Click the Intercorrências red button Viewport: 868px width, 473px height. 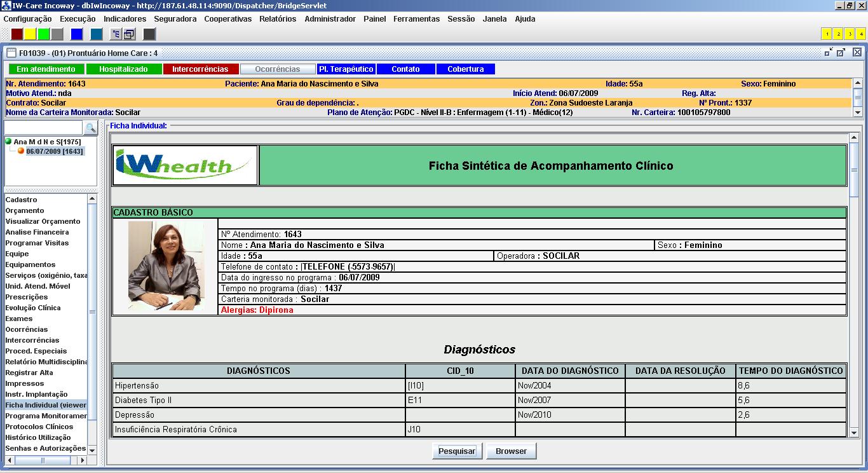click(x=200, y=69)
